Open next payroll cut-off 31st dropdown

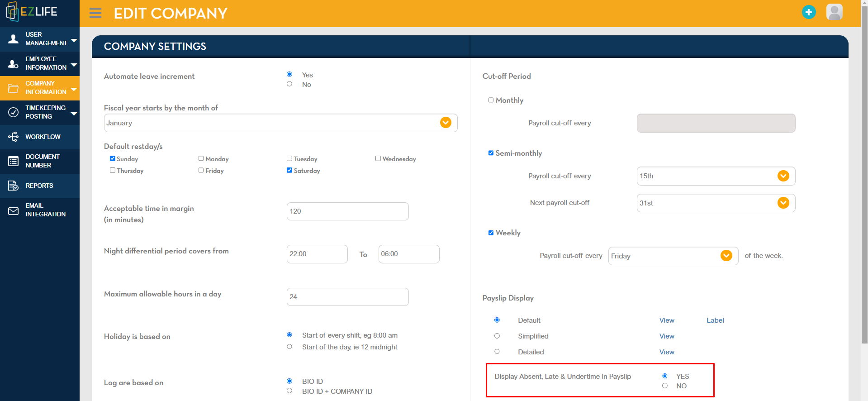(716, 203)
